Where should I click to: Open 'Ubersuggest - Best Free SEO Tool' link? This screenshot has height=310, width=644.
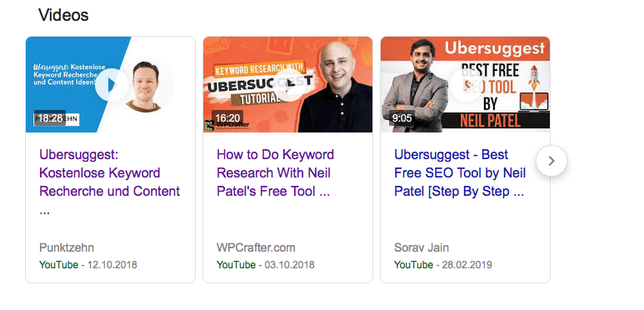(460, 172)
